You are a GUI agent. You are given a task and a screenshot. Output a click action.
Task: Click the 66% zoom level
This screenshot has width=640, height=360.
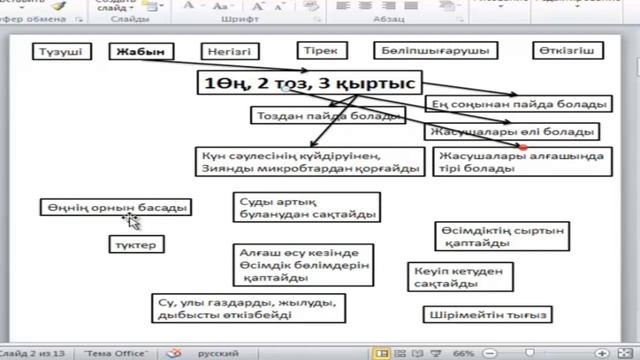(x=463, y=353)
